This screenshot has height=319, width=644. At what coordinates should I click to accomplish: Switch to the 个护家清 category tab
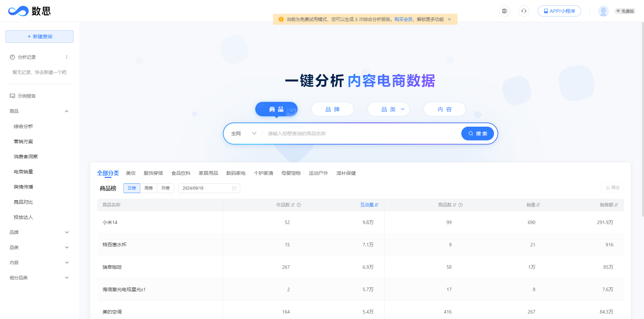click(264, 173)
